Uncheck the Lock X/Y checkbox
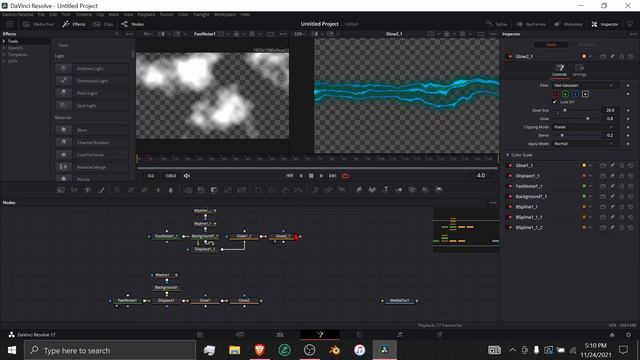Screen dimensions: 640x360 pos(554,102)
